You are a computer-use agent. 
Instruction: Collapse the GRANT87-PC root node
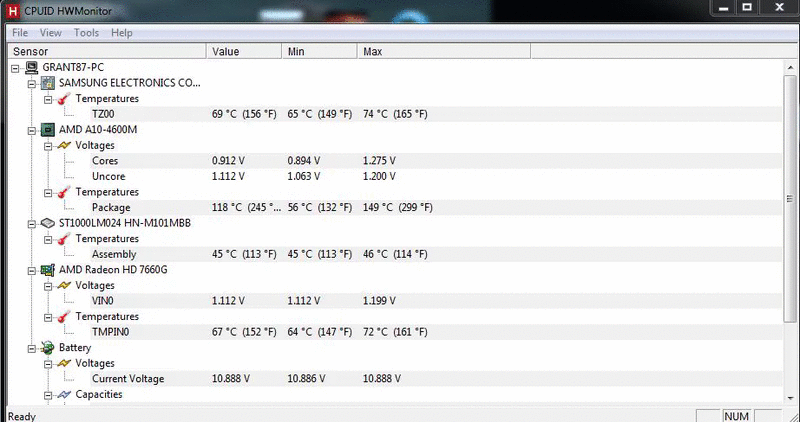pyautogui.click(x=15, y=68)
